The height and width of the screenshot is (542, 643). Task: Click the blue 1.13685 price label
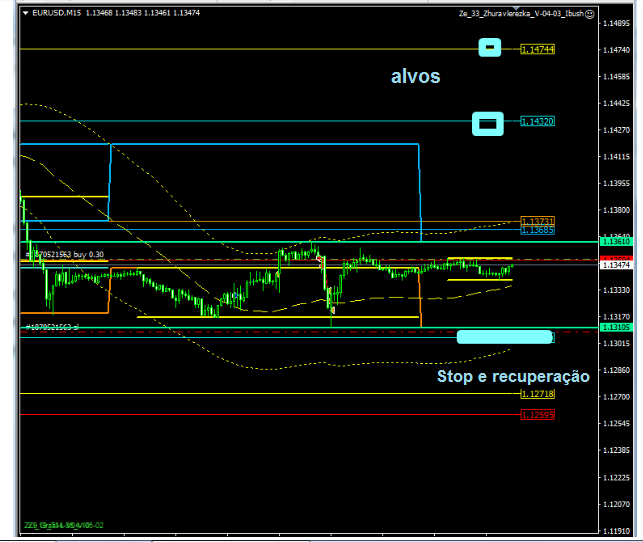(537, 230)
